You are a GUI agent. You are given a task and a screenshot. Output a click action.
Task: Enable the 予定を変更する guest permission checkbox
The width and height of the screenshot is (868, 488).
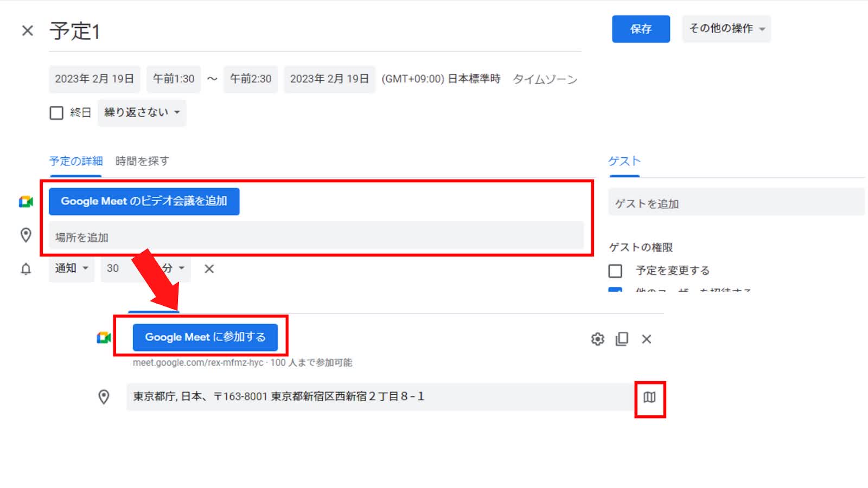tap(615, 271)
